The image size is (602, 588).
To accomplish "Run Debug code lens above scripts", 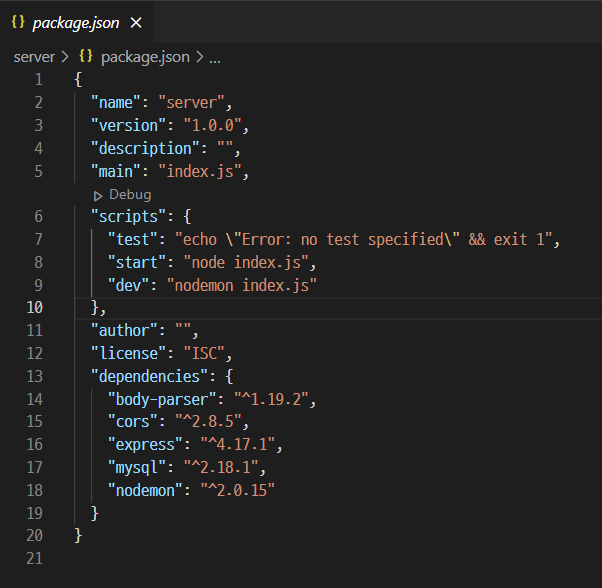I will tap(130, 195).
